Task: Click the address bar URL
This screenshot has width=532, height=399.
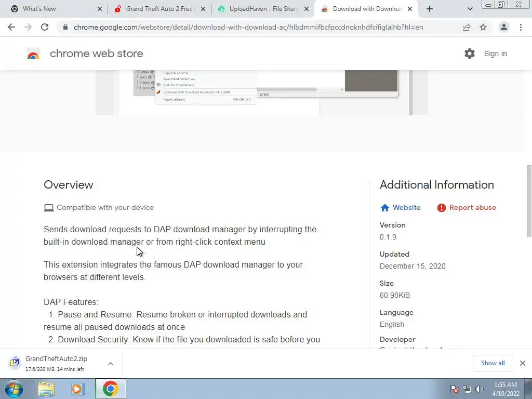Action: tap(248, 27)
